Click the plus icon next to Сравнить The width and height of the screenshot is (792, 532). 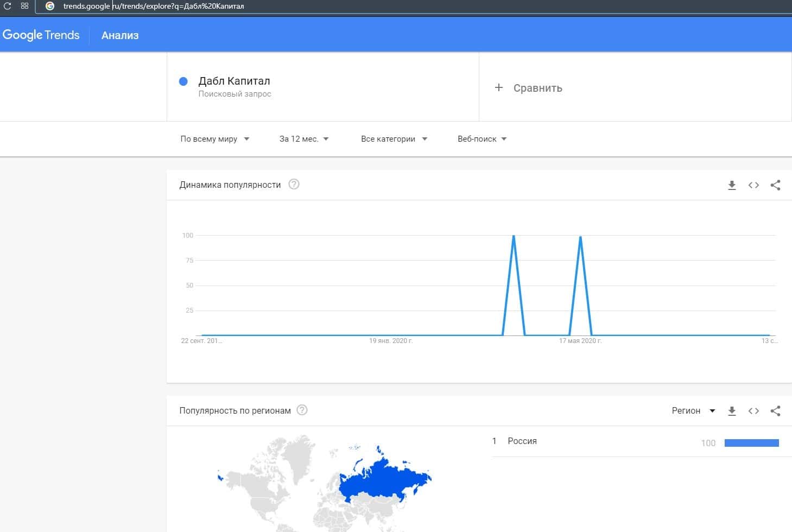point(499,87)
